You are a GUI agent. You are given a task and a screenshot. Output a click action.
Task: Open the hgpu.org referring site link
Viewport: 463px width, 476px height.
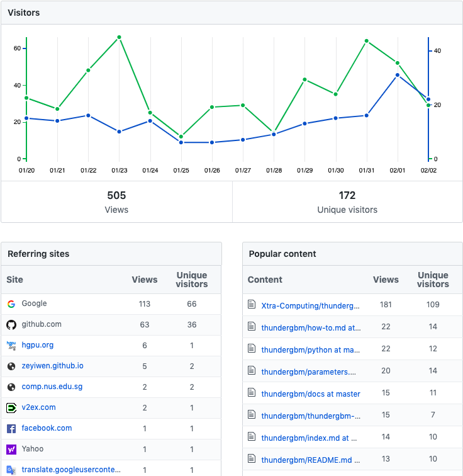pos(38,345)
